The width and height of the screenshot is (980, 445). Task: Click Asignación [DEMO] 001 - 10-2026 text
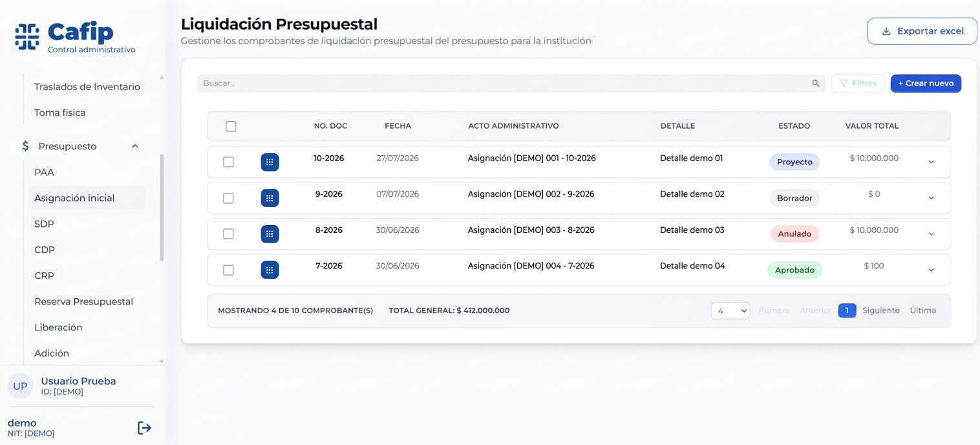click(x=531, y=158)
